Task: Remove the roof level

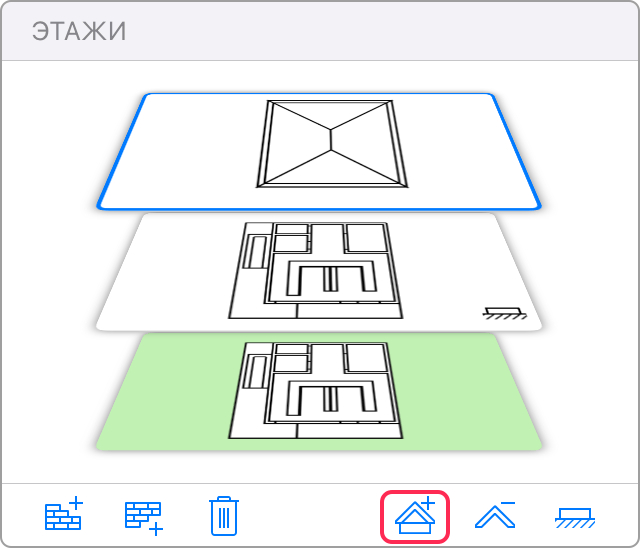Action: (495, 515)
